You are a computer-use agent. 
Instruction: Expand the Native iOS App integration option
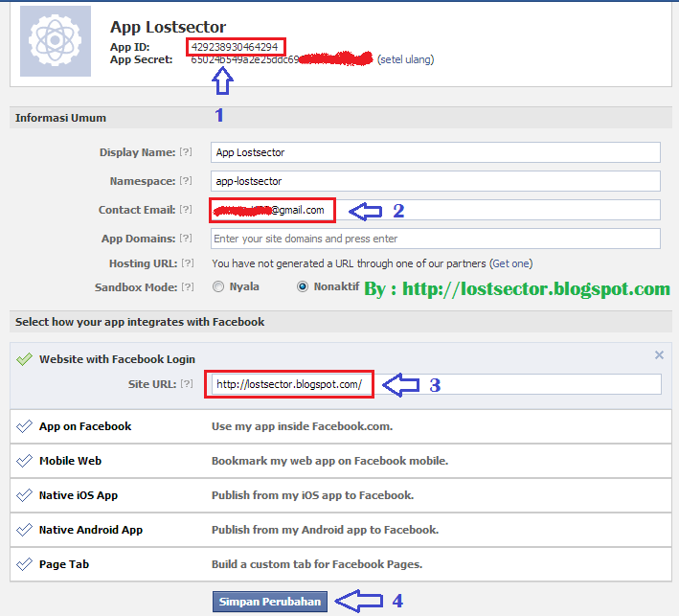coord(341,495)
